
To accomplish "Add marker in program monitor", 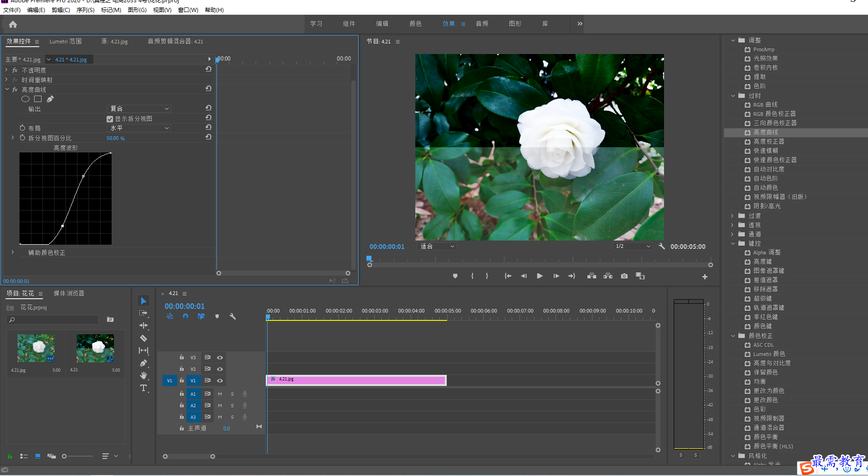I will (x=455, y=276).
